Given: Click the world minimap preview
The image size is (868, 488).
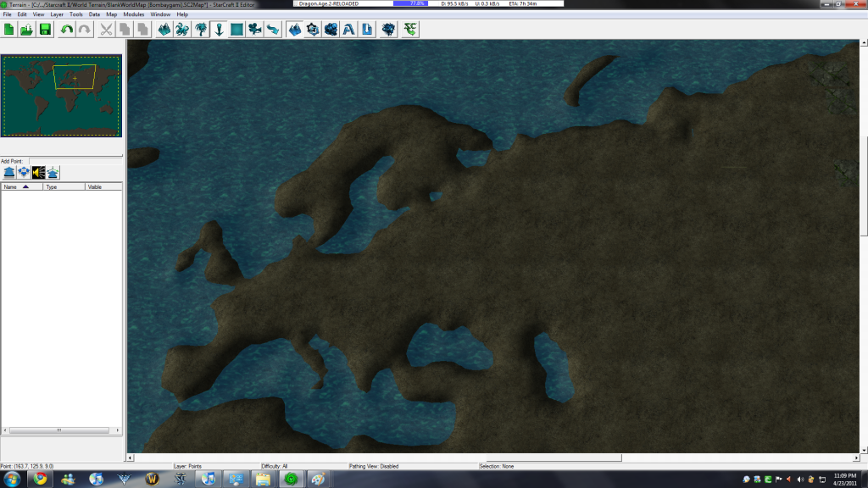Looking at the screenshot, I should 61,96.
